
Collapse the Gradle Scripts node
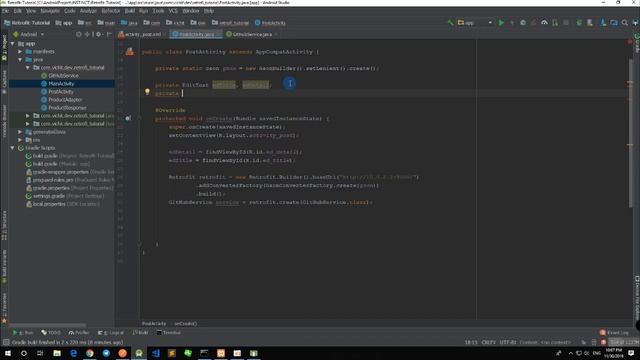[x=13, y=148]
